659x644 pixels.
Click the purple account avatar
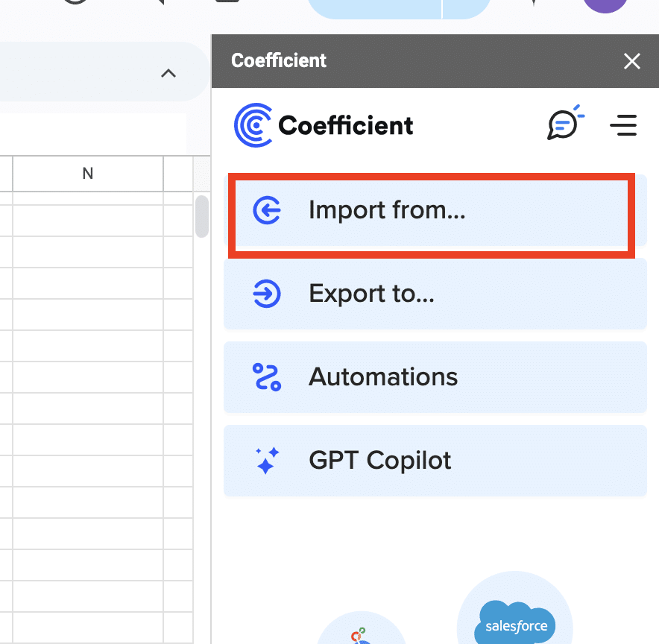coord(605,6)
